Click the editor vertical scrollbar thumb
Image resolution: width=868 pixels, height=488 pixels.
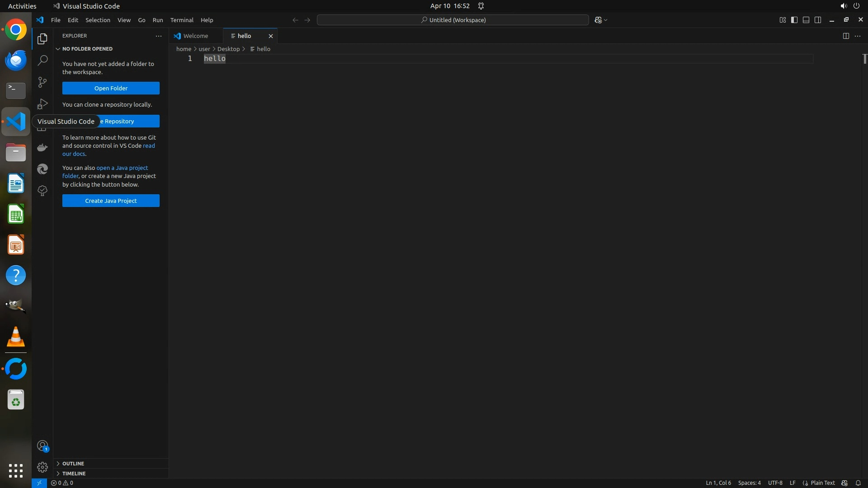click(864, 59)
